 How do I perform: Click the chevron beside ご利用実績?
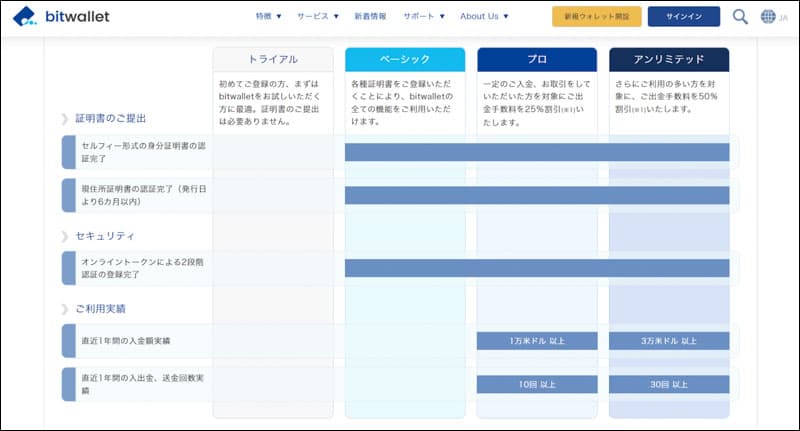click(65, 308)
